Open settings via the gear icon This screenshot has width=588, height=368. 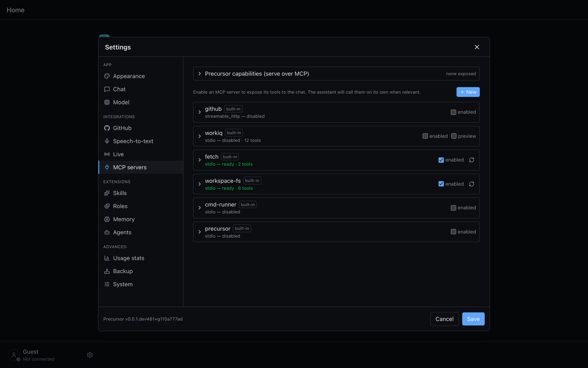pos(90,355)
